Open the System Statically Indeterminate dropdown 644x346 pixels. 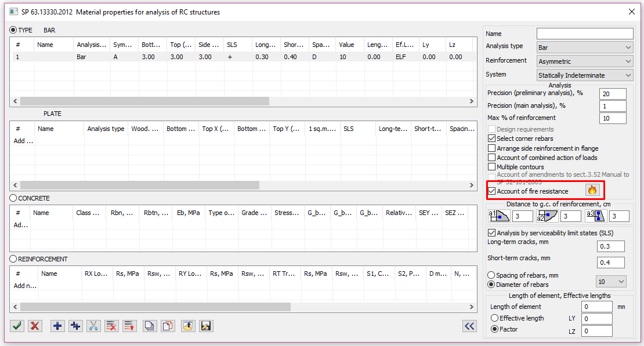click(x=584, y=75)
